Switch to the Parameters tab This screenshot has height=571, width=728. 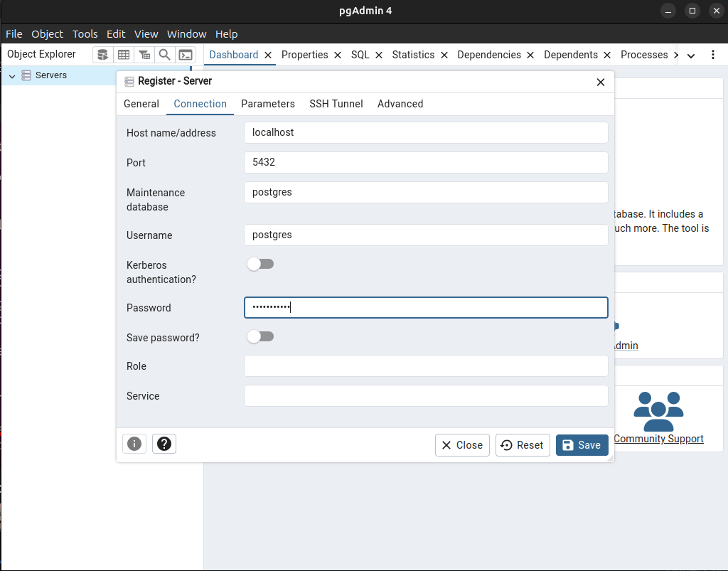coord(267,104)
